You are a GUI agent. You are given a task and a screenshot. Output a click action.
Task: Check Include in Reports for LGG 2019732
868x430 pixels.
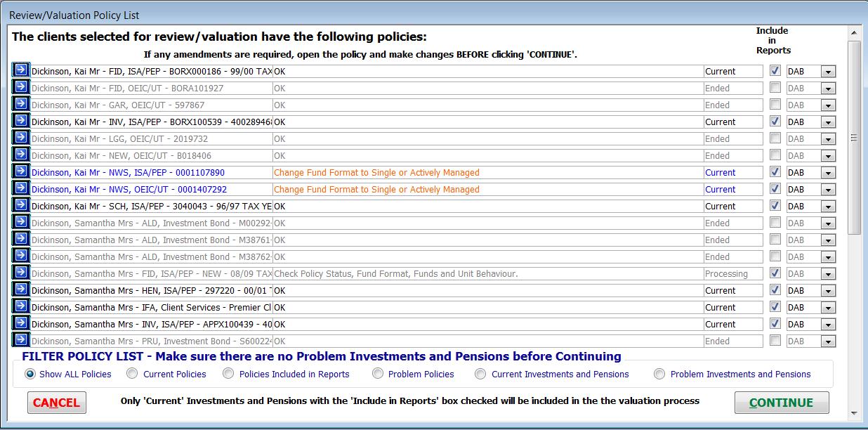775,138
